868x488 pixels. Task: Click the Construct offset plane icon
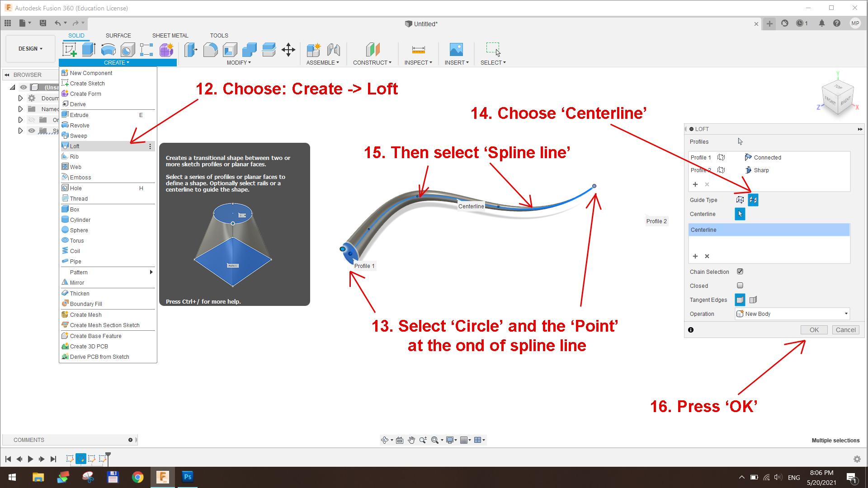(x=373, y=49)
